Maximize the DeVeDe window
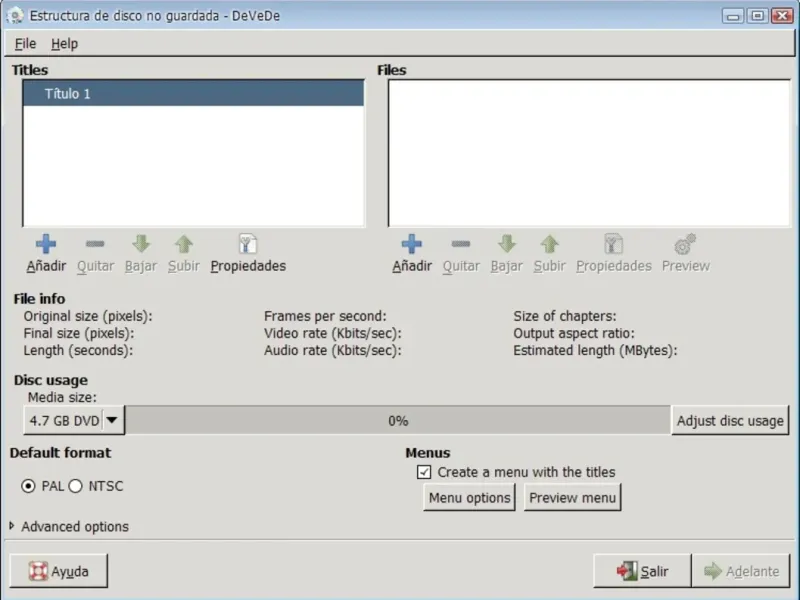 pyautogui.click(x=758, y=16)
